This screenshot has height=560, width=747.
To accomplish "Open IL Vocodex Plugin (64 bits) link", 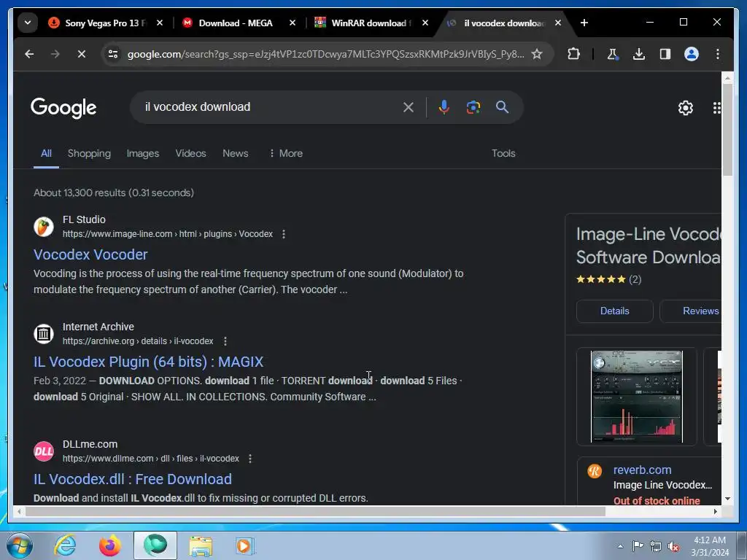I will tap(148, 362).
